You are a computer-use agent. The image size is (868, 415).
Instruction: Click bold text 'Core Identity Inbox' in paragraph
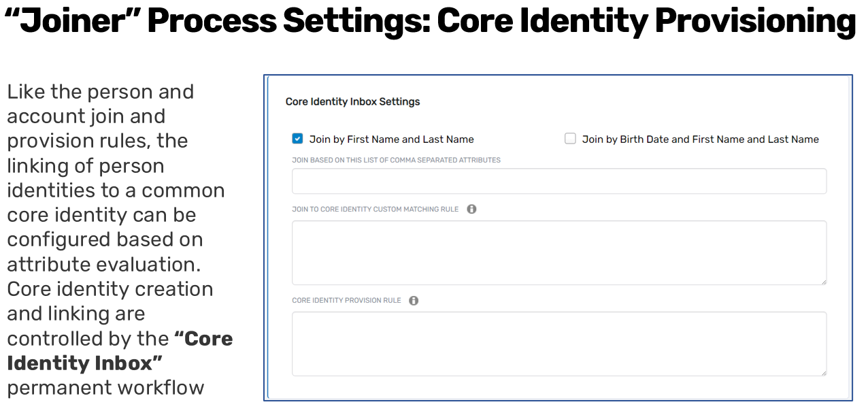pyautogui.click(x=120, y=351)
